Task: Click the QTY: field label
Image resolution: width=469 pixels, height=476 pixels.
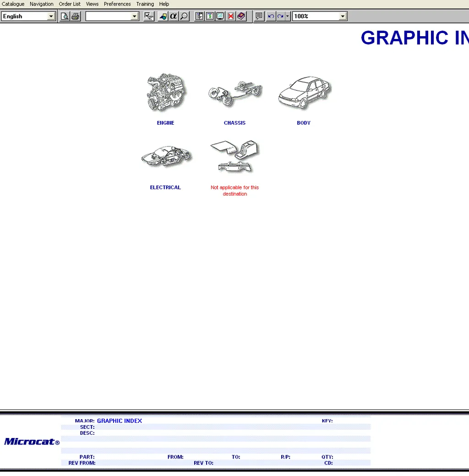Action: (327, 457)
